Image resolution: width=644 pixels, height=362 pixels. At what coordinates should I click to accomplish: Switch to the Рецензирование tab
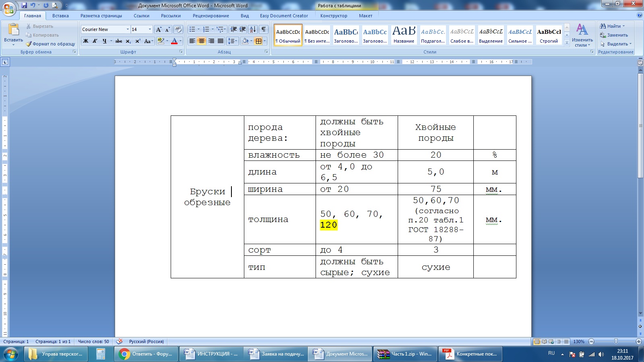coord(211,16)
